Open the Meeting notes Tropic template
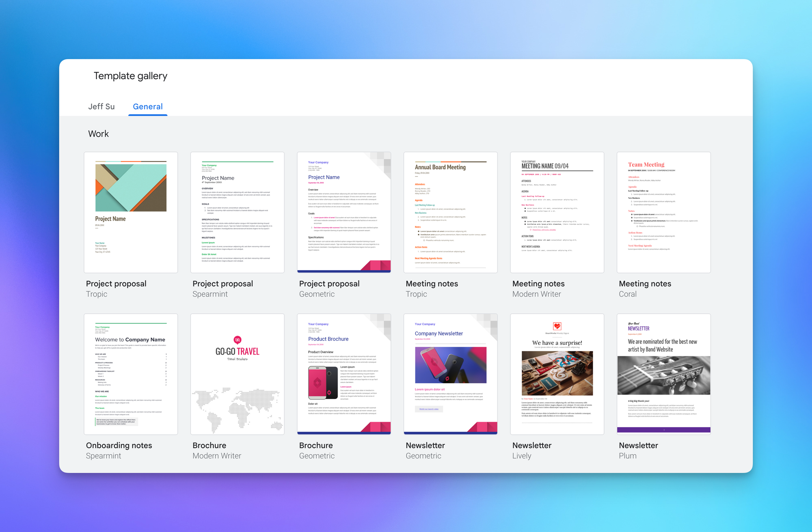This screenshot has height=532, width=812. coord(450,212)
